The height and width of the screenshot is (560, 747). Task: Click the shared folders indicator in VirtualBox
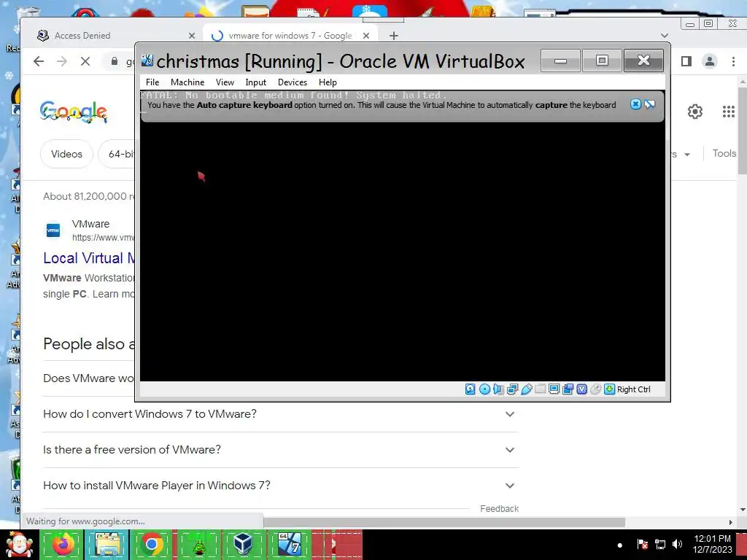click(x=541, y=389)
